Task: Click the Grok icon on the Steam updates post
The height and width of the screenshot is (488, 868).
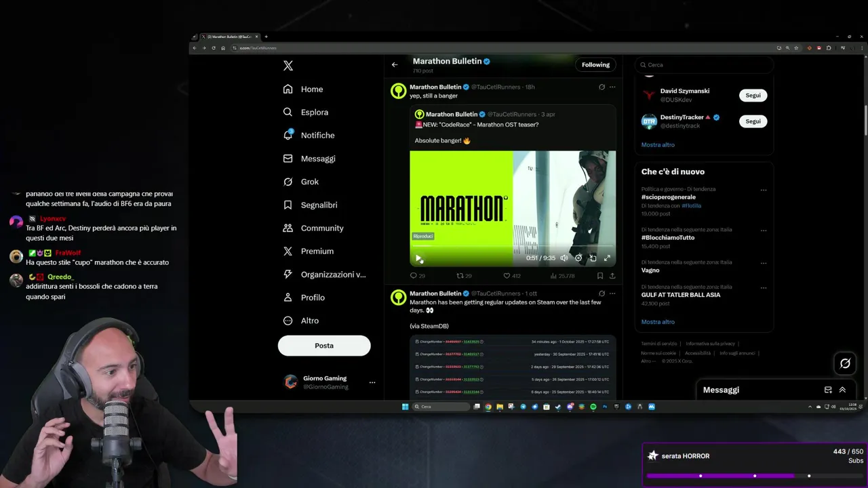Action: coord(601,294)
